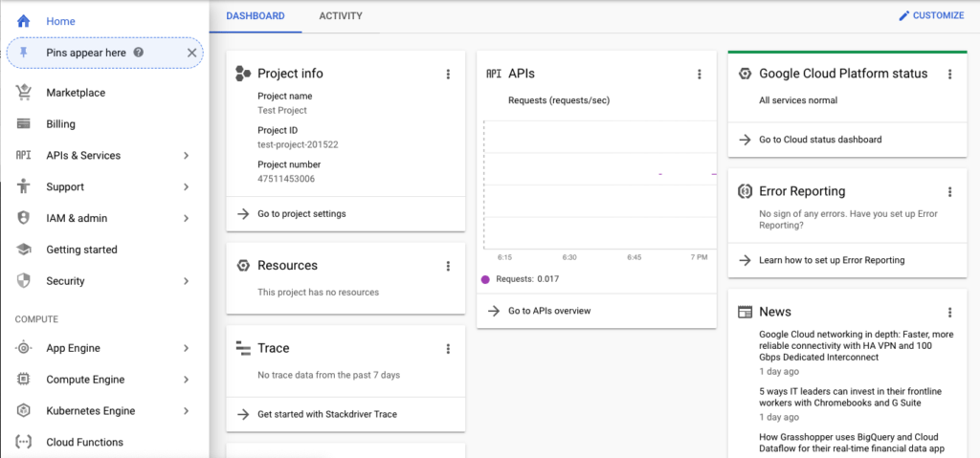980x458 pixels.
Task: Click the project number 47511453006
Action: coord(286,179)
